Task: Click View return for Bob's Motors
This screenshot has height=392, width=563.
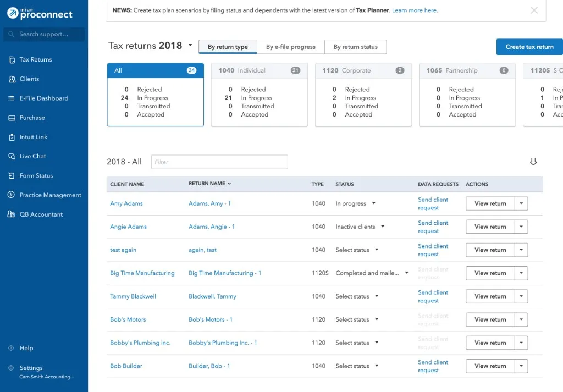Action: (x=490, y=319)
